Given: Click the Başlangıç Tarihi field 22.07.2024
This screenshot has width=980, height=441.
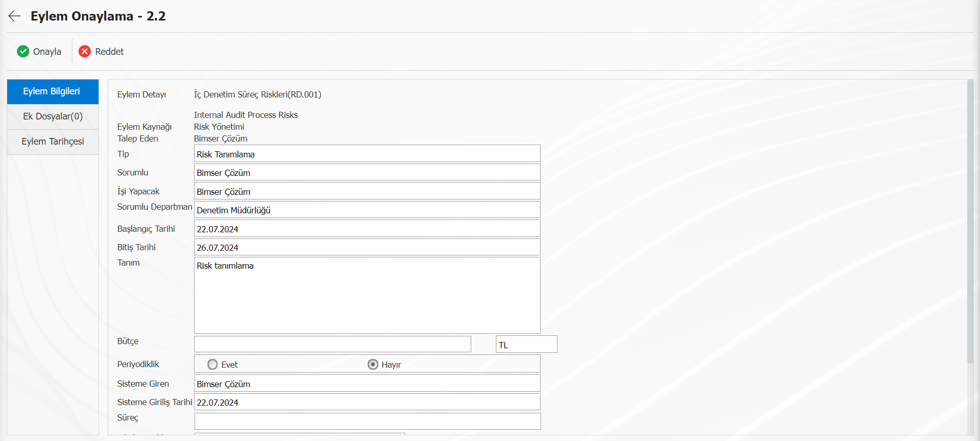Looking at the screenshot, I should pos(367,229).
